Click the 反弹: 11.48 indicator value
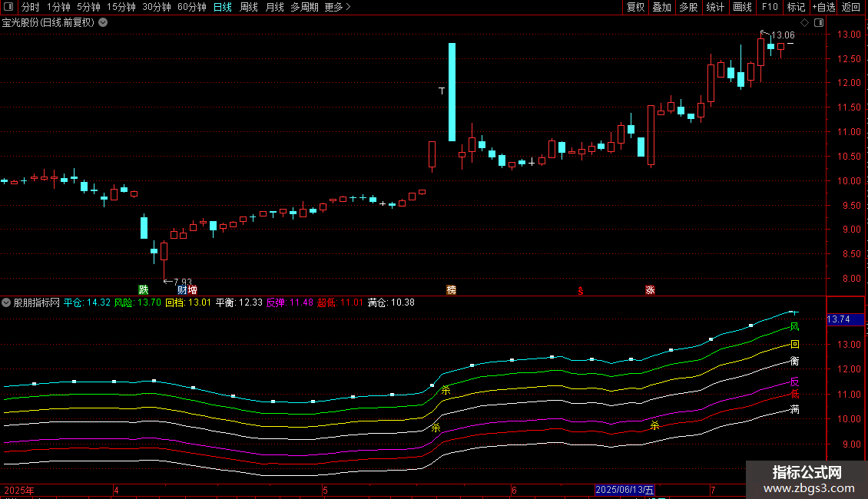The width and height of the screenshot is (868, 499). coord(290,302)
